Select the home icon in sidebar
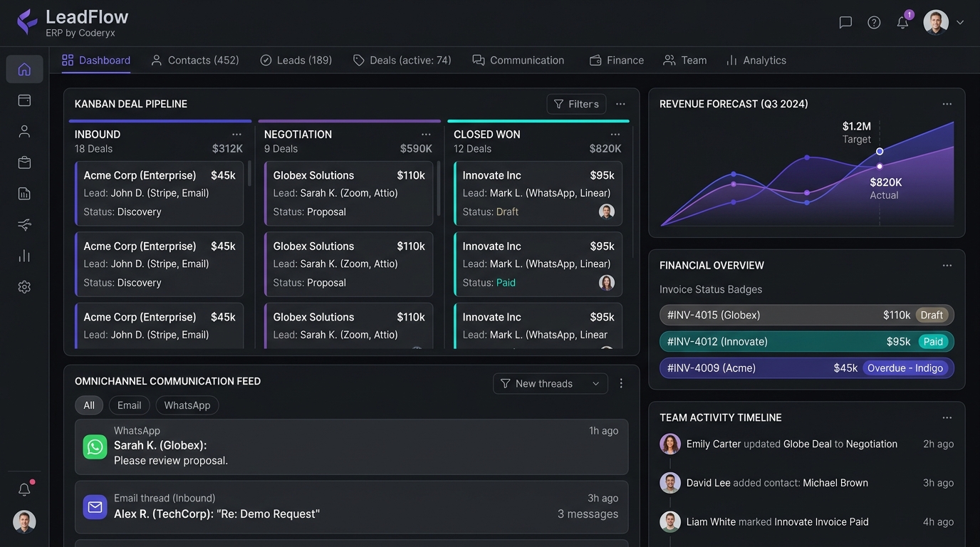Viewport: 980px width, 547px height. click(x=24, y=69)
